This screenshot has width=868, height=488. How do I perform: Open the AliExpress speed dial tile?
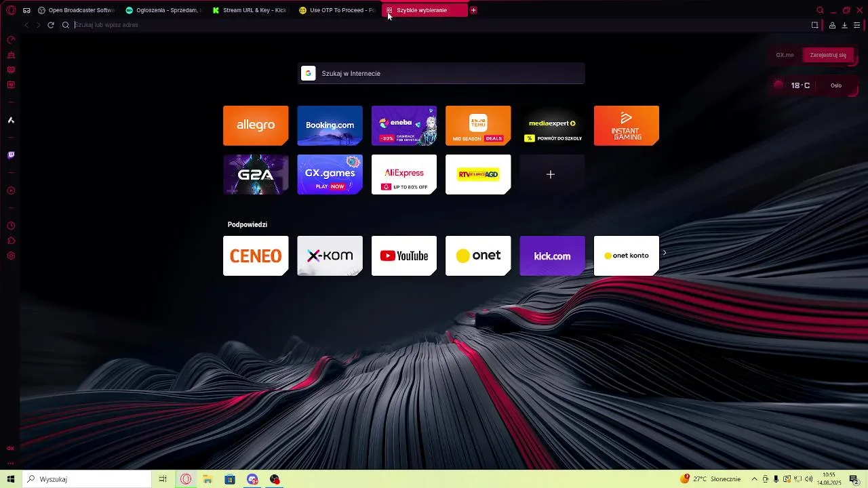[404, 174]
